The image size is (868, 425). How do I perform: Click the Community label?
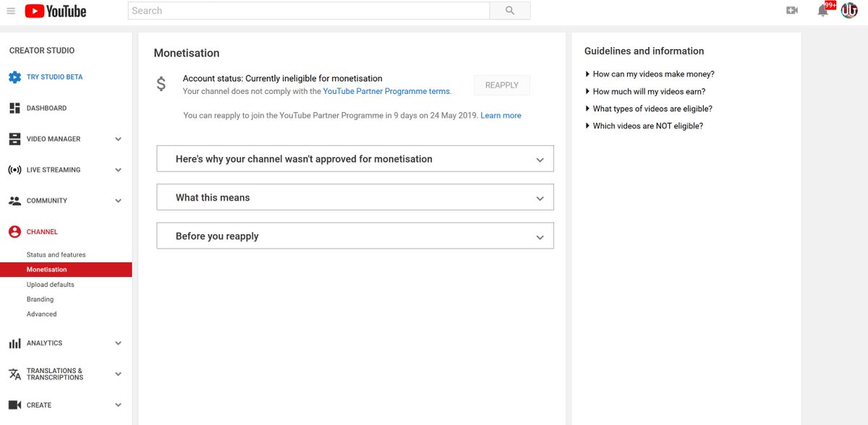[x=47, y=201]
